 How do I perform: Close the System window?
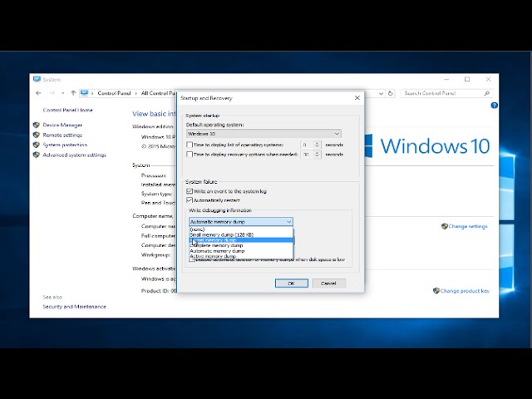pyautogui.click(x=488, y=80)
